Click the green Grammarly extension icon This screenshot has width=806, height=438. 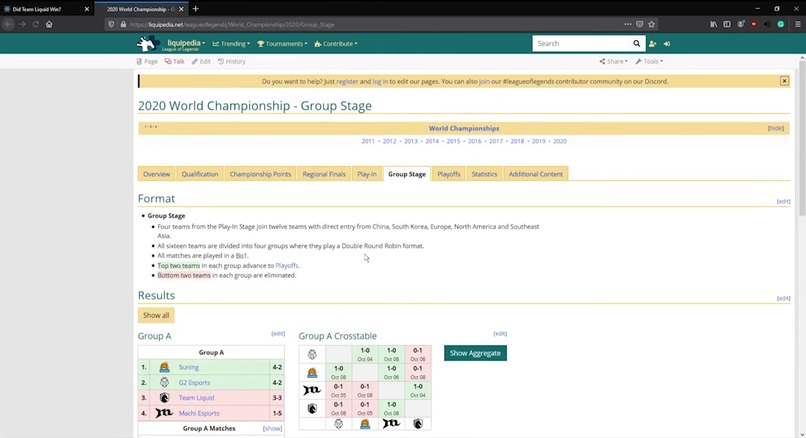[x=781, y=24]
